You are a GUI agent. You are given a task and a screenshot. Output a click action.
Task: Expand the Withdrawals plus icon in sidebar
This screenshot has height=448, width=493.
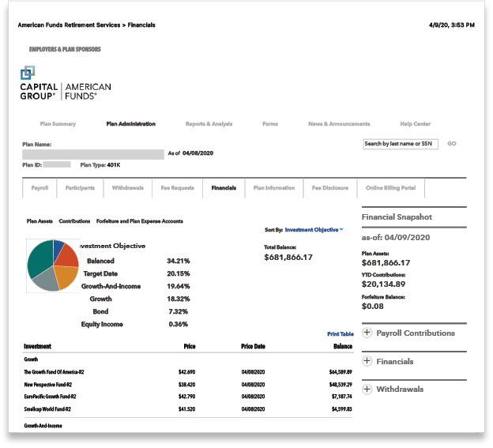(367, 389)
